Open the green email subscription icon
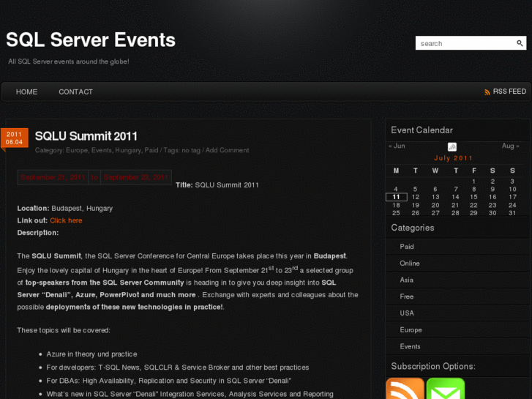This screenshot has height=399, width=532. click(x=446, y=388)
